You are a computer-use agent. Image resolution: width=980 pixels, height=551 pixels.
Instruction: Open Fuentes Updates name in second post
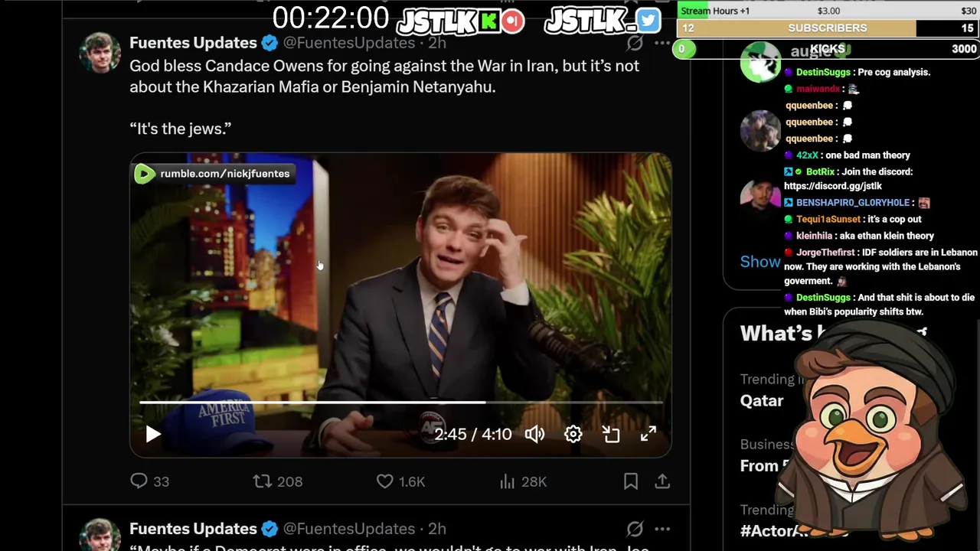click(193, 529)
